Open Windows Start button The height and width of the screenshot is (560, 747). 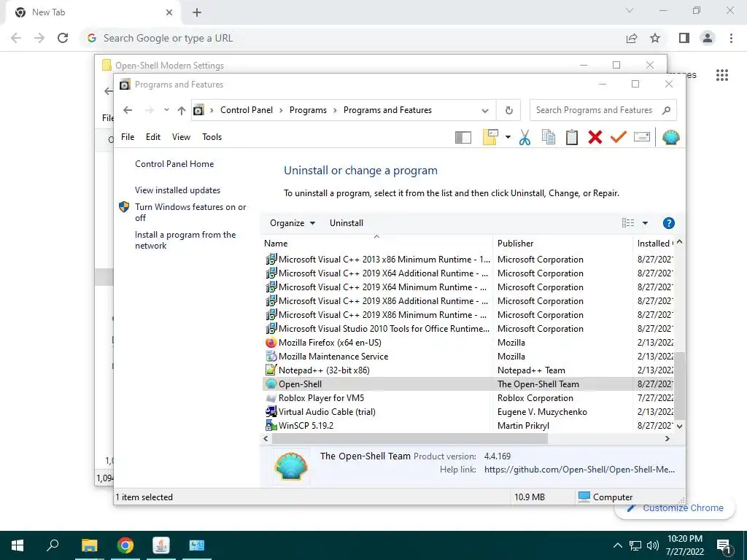(x=18, y=545)
